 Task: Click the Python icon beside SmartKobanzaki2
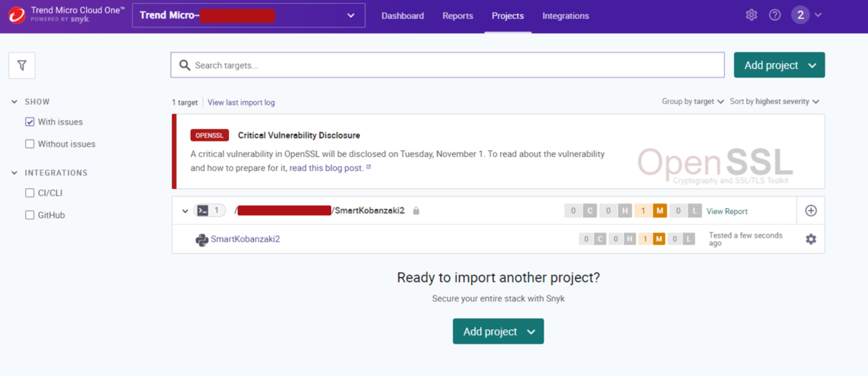pyautogui.click(x=201, y=240)
